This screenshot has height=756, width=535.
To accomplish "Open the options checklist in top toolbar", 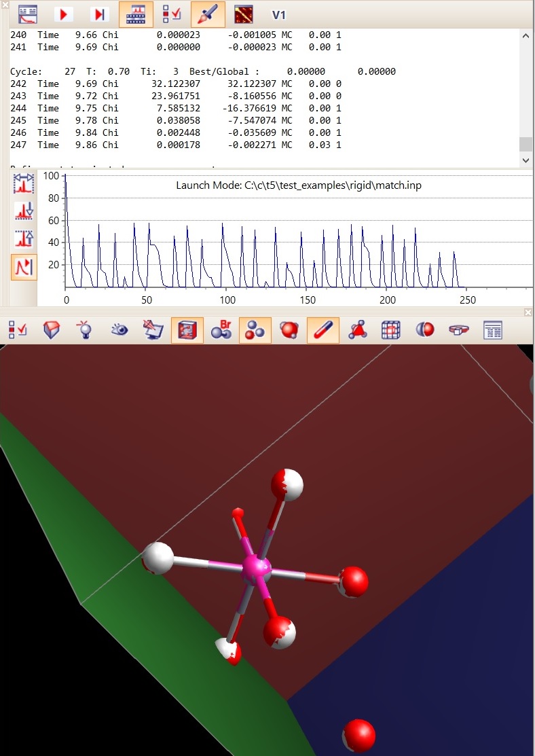I will click(172, 14).
